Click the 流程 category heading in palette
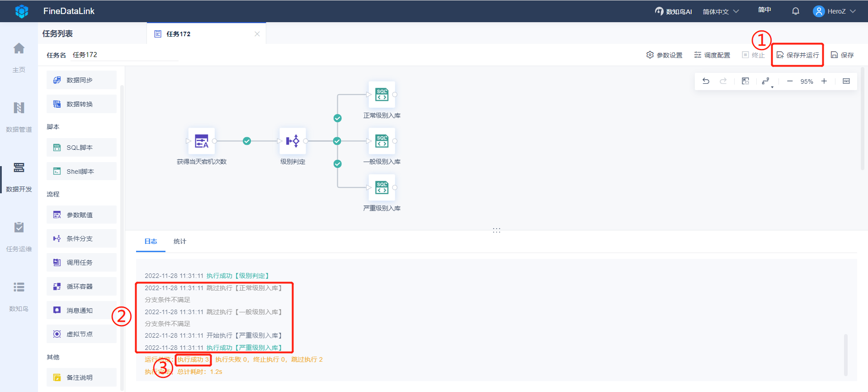Image resolution: width=868 pixels, height=392 pixels. (53, 194)
